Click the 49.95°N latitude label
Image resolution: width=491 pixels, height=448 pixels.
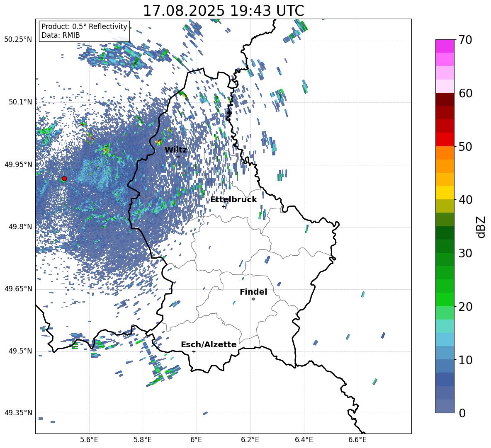coord(18,165)
